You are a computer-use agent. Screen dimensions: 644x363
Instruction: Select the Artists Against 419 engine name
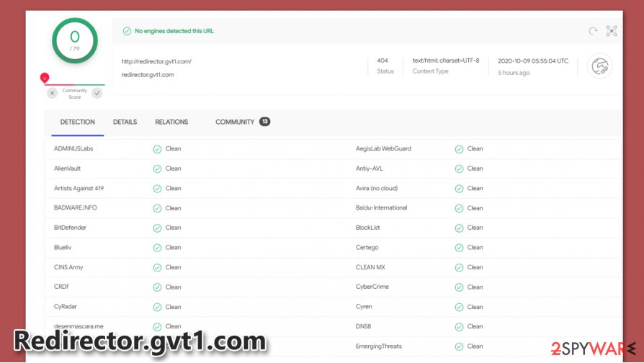click(79, 188)
